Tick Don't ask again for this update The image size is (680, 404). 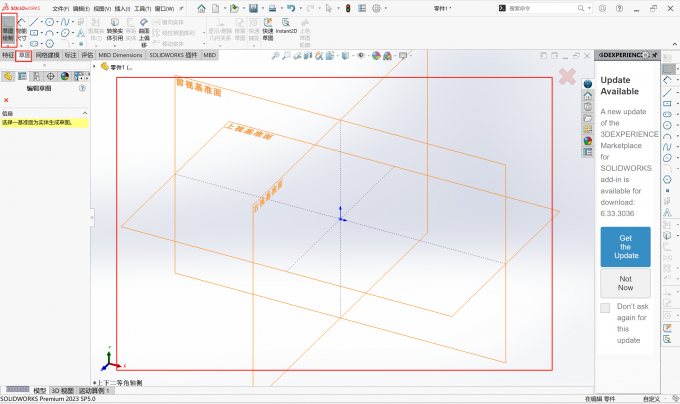(x=605, y=308)
